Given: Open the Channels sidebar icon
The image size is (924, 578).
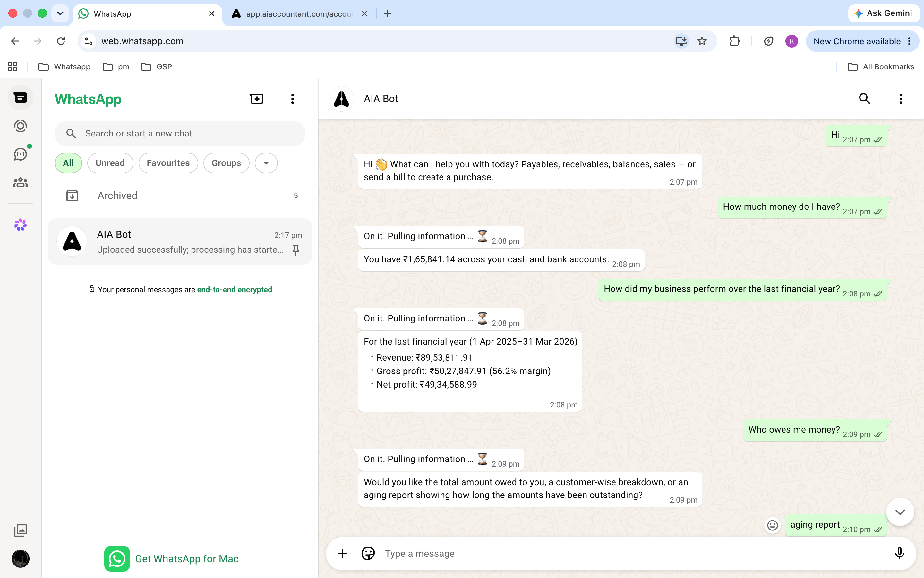Looking at the screenshot, I should (21, 154).
